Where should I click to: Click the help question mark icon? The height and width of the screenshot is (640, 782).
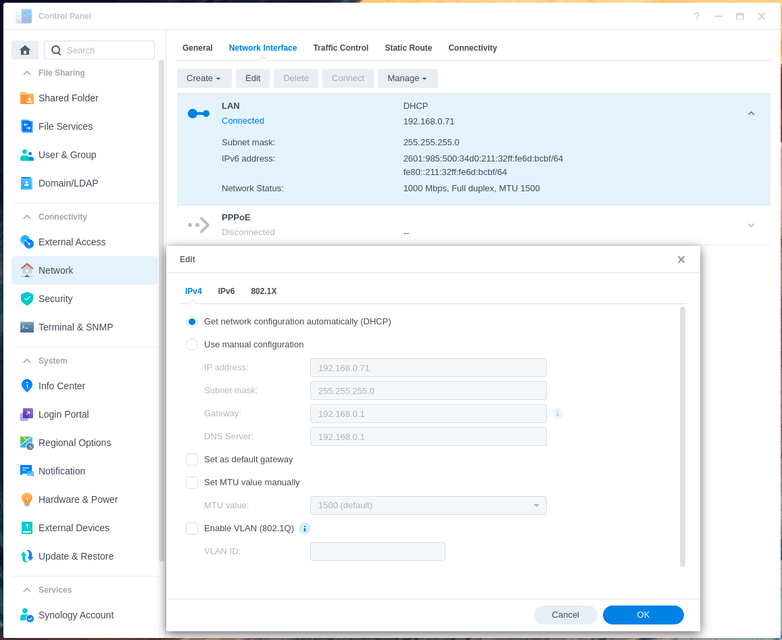point(697,16)
